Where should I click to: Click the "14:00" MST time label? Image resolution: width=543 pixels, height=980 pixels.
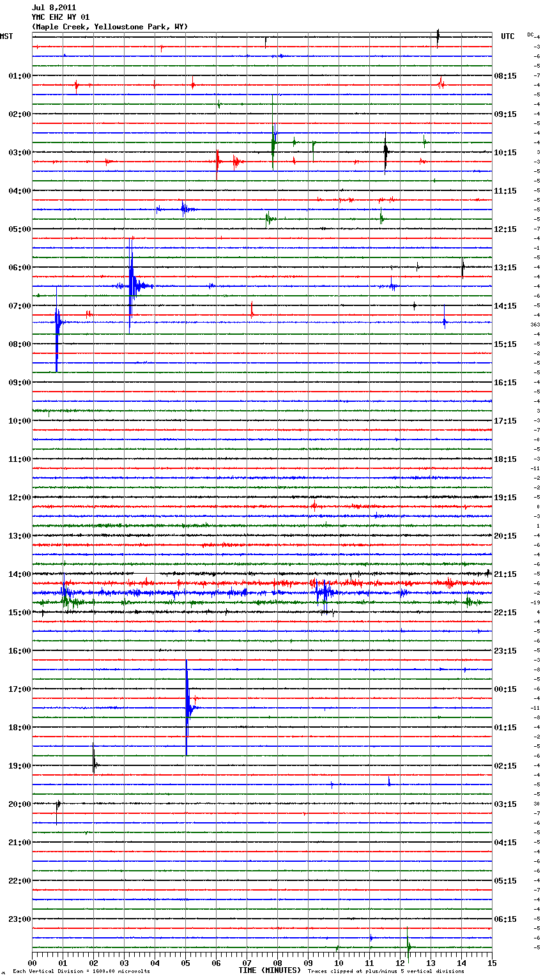coord(19,574)
